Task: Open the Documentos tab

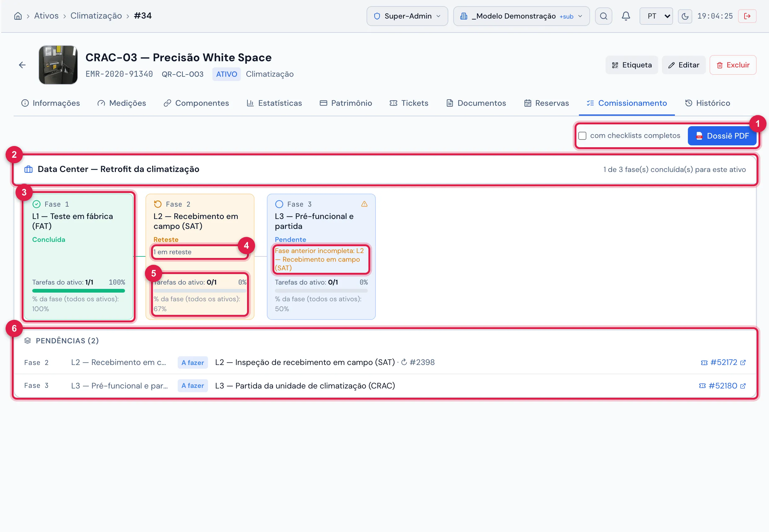Action: click(x=476, y=103)
